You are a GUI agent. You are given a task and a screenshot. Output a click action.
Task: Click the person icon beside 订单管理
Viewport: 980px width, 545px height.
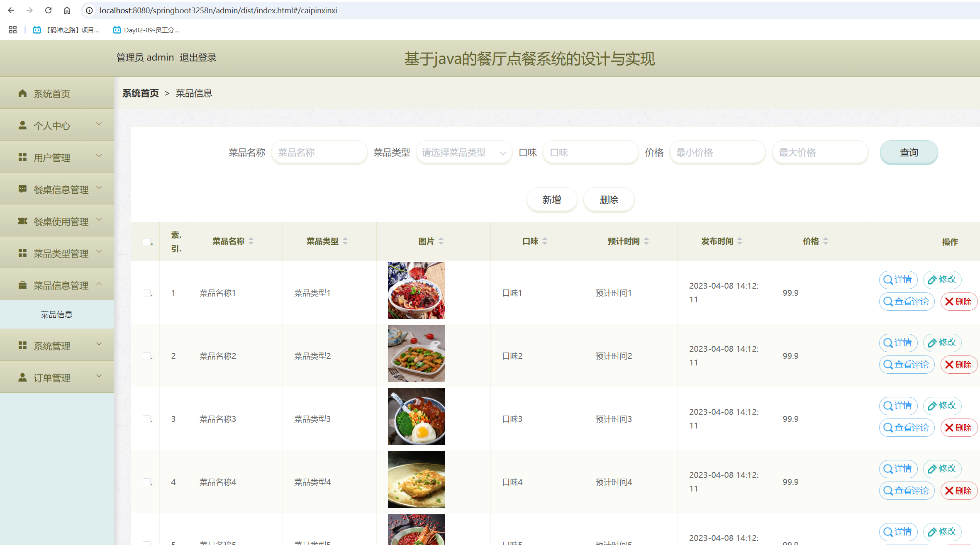[22, 377]
